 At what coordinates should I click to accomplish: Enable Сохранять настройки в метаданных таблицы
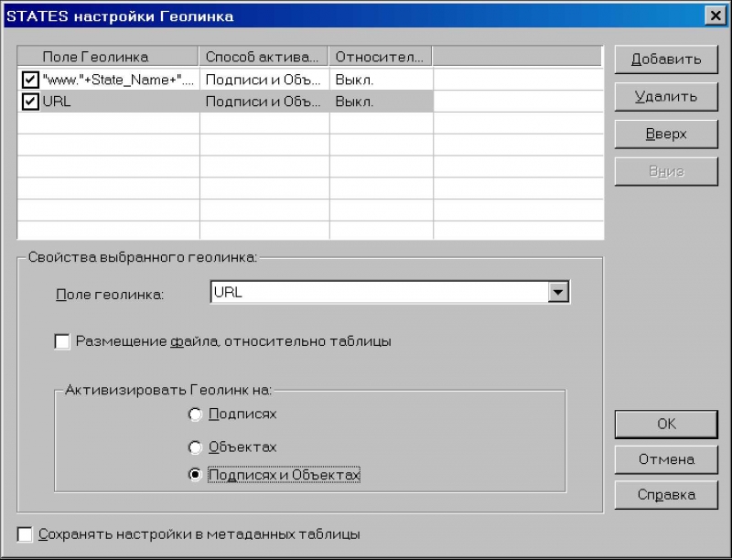25,534
